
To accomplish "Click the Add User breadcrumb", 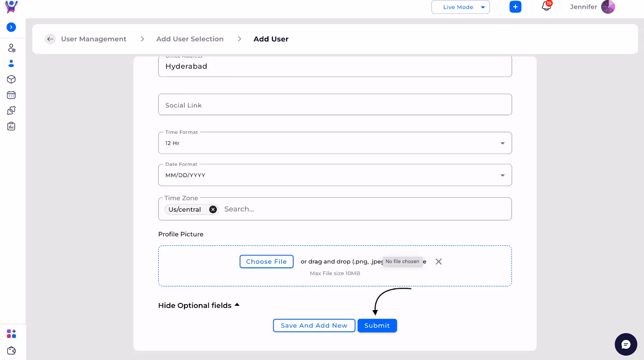I will (271, 39).
